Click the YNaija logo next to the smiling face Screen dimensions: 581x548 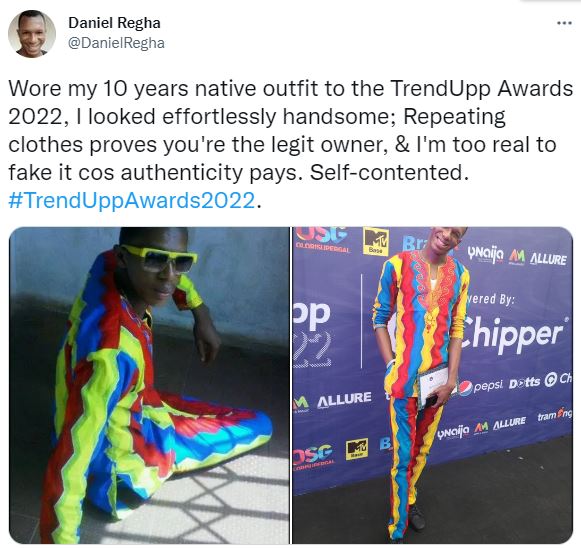point(485,253)
